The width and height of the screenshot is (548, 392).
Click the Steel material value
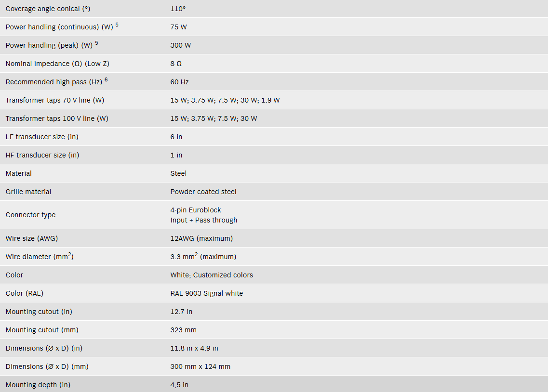[178, 173]
